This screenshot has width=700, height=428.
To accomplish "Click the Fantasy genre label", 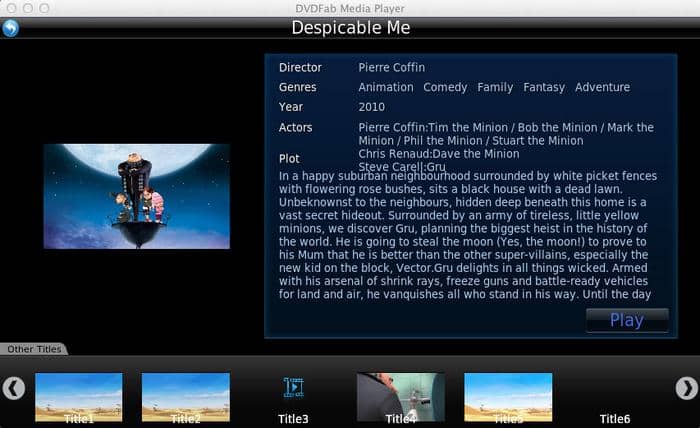I will (544, 87).
